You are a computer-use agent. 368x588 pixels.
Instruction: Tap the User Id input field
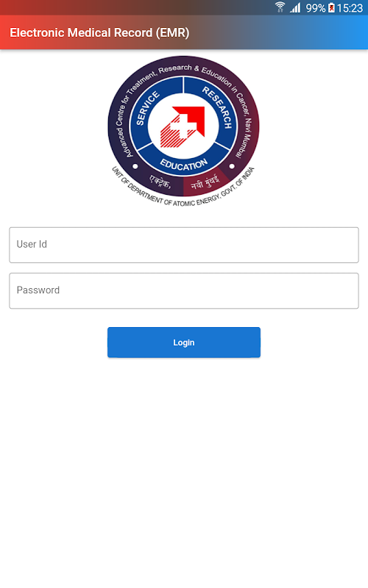pos(183,245)
